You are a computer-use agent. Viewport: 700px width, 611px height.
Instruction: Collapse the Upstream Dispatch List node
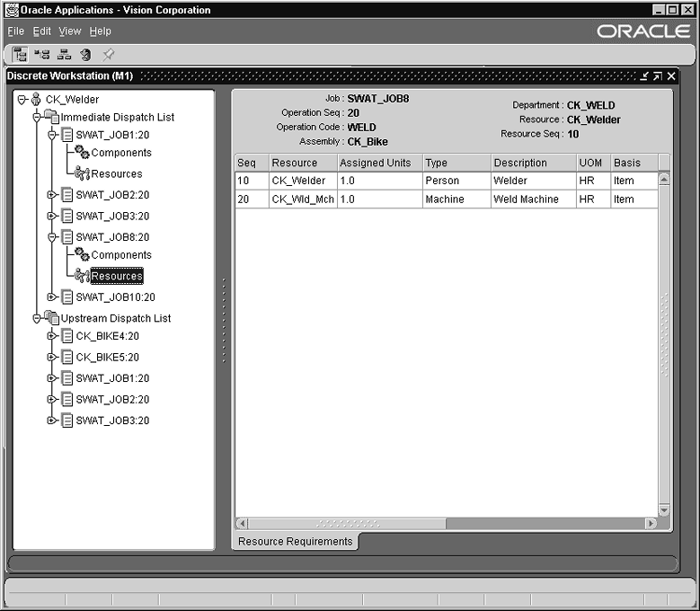coord(37,318)
